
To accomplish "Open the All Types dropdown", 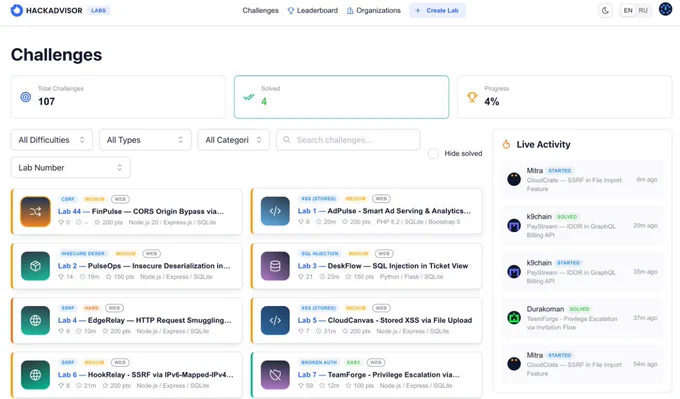I will [x=145, y=140].
